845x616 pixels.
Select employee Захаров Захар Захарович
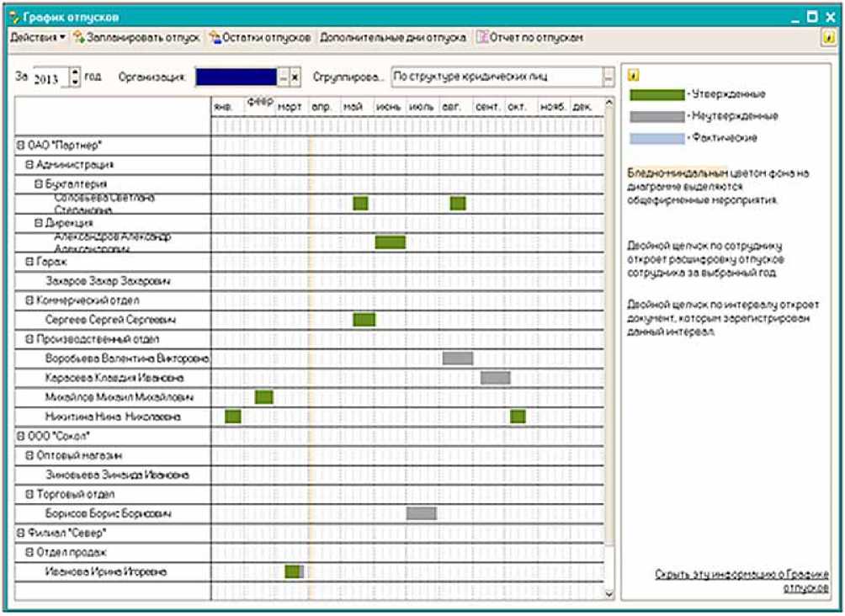coord(109,281)
